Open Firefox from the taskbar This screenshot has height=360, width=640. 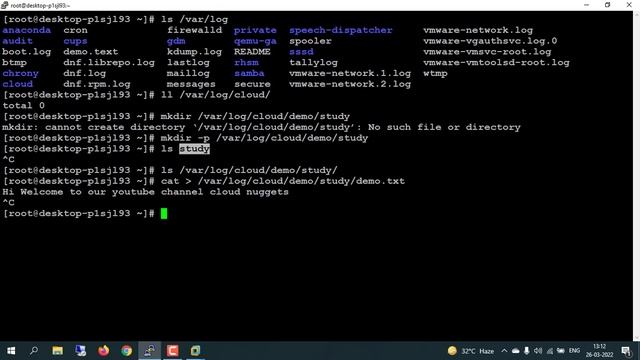coord(103,351)
